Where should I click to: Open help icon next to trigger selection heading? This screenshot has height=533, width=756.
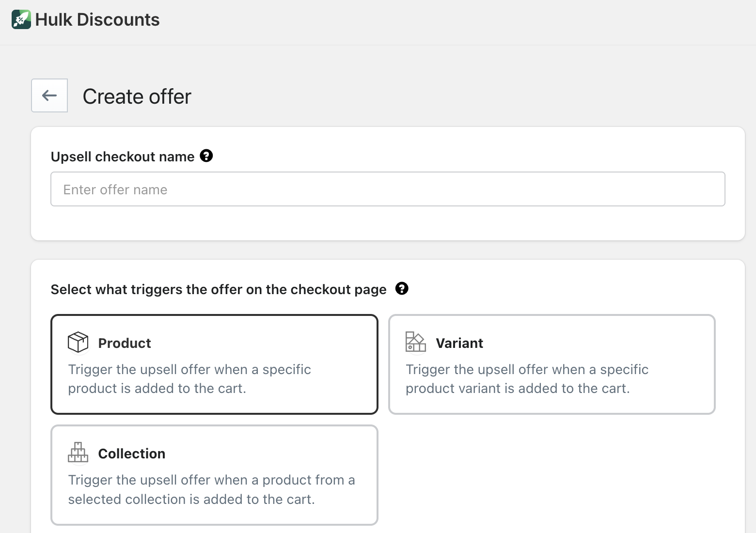pos(402,289)
